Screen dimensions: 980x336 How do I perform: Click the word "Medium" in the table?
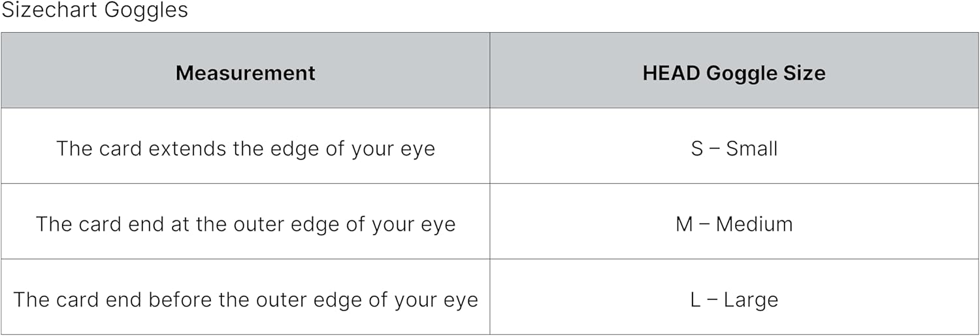click(754, 224)
